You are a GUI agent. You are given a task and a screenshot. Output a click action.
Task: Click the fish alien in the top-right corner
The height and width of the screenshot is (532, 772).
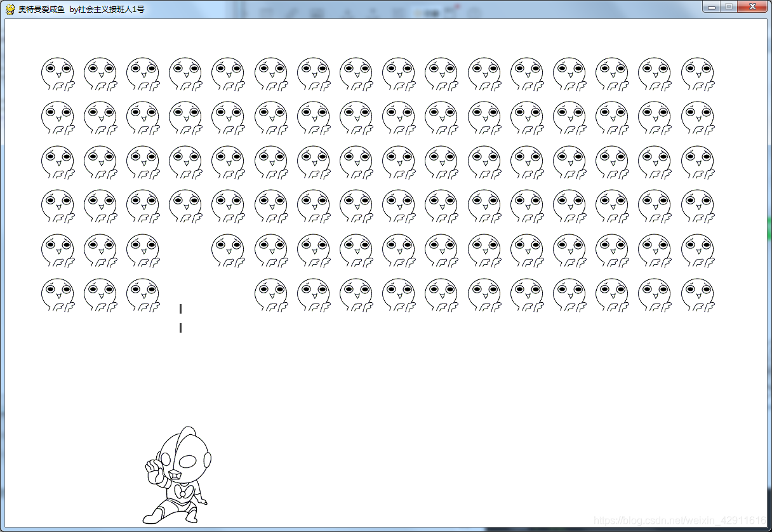pos(698,74)
